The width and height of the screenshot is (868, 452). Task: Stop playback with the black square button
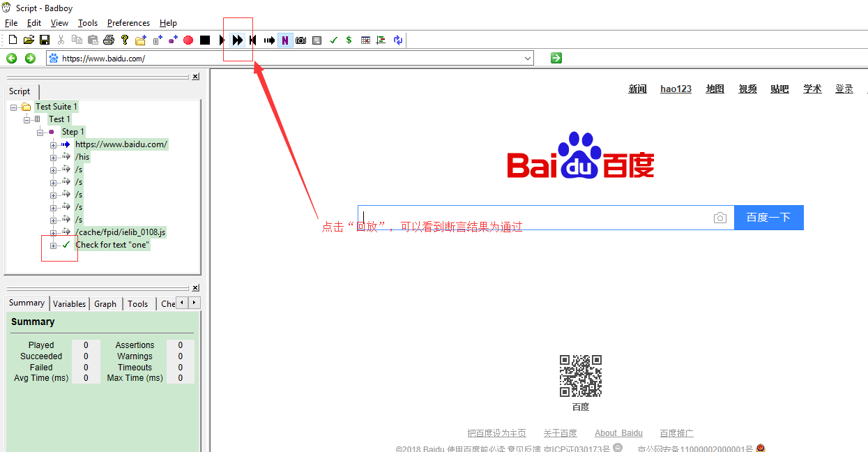(205, 40)
